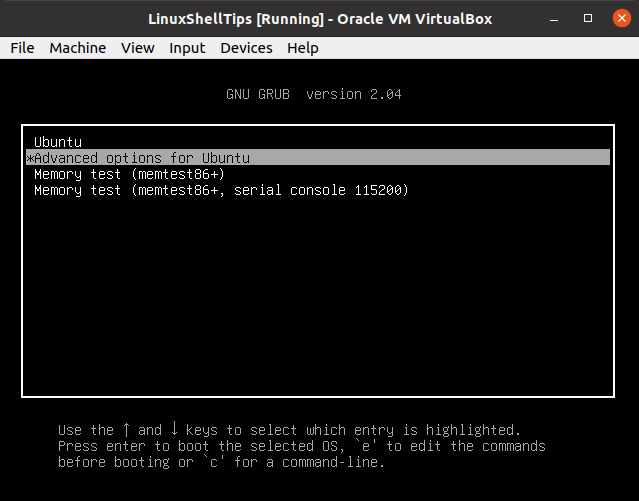Open the View menu
The width and height of the screenshot is (639, 501).
tap(137, 48)
